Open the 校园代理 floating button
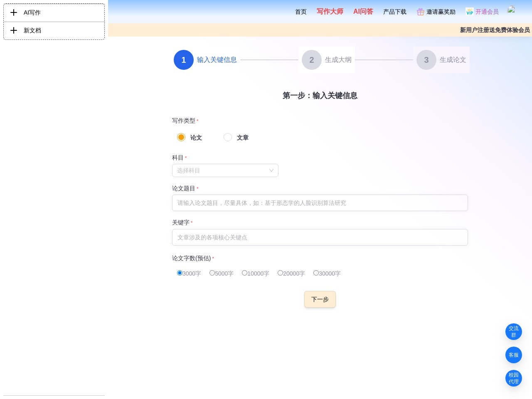 click(514, 378)
